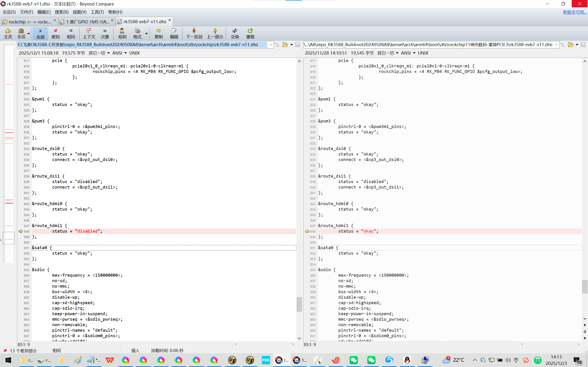Open the 工具(T) menu

97,12
